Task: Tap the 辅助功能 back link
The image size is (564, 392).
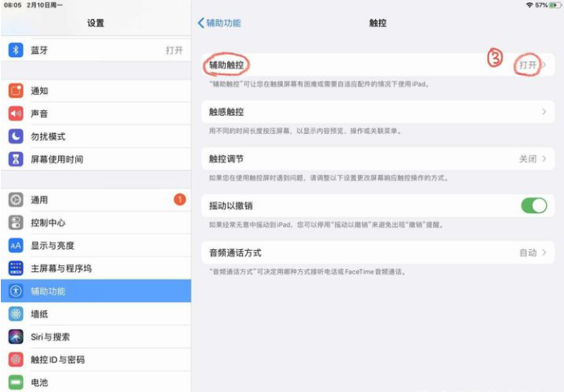Action: pos(223,23)
